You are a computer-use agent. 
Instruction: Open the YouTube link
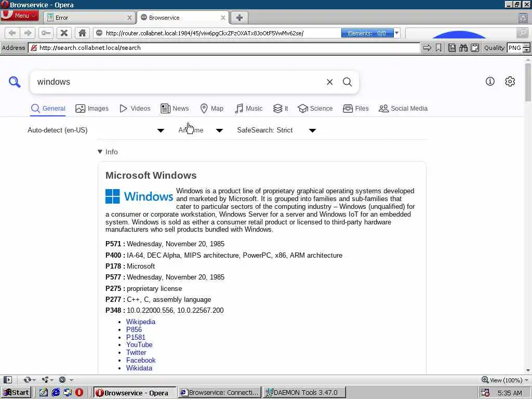139,345
